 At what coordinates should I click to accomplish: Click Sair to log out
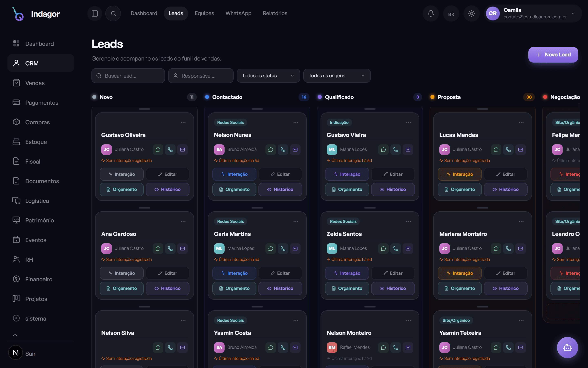(31, 354)
